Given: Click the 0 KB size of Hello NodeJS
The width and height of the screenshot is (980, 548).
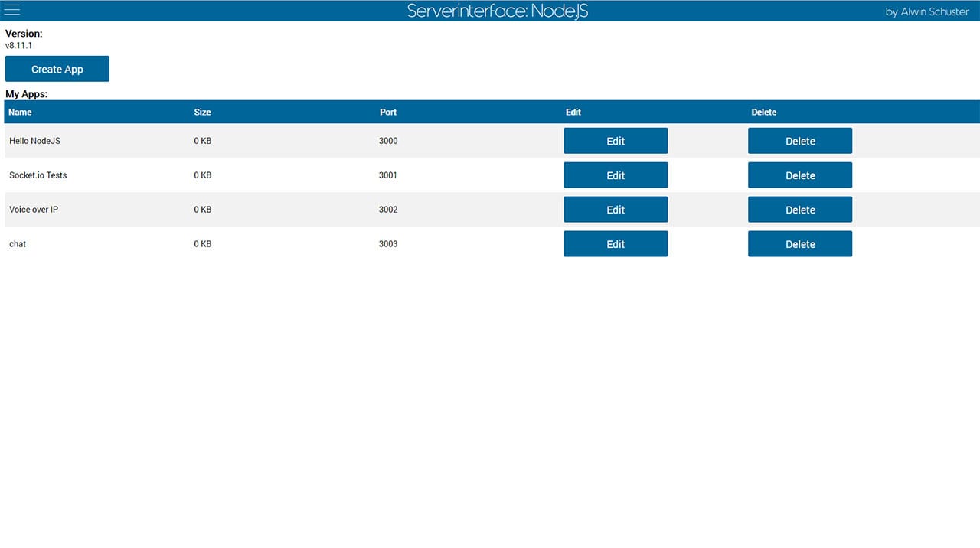Looking at the screenshot, I should click(203, 141).
